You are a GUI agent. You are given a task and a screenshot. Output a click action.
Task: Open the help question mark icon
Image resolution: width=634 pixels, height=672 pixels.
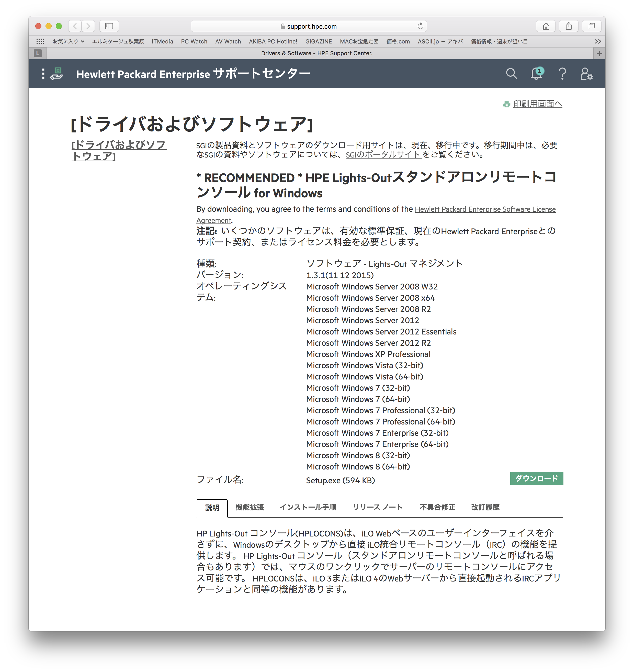pos(562,73)
